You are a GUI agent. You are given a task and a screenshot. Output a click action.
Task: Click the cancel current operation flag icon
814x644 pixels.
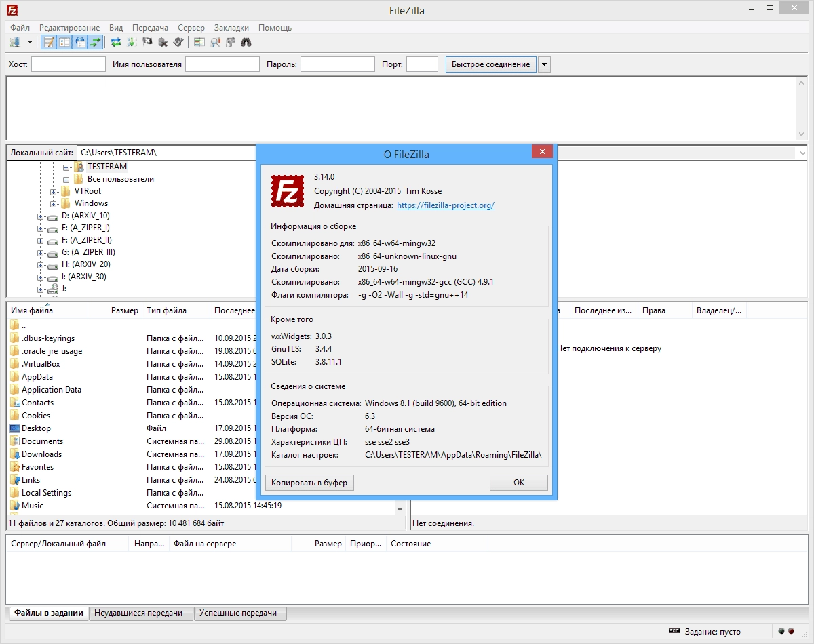tap(147, 42)
